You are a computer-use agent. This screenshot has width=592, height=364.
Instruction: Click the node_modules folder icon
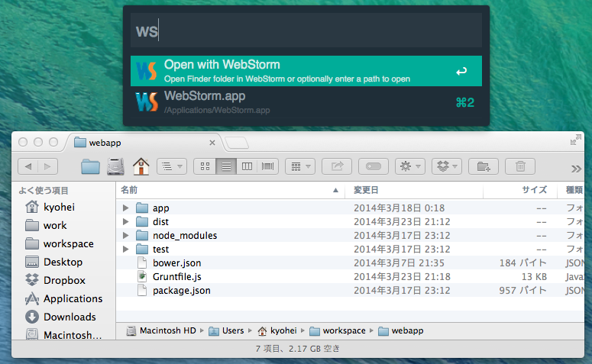tap(142, 235)
